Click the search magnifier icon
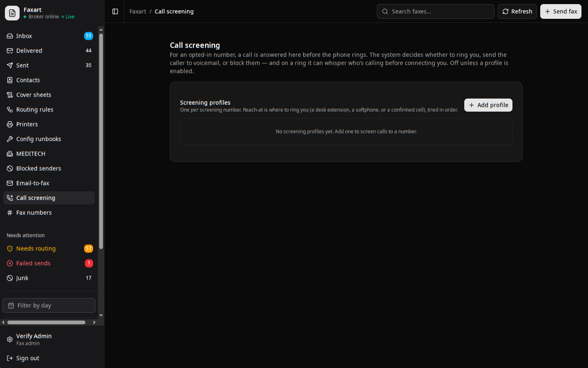 pyautogui.click(x=385, y=11)
